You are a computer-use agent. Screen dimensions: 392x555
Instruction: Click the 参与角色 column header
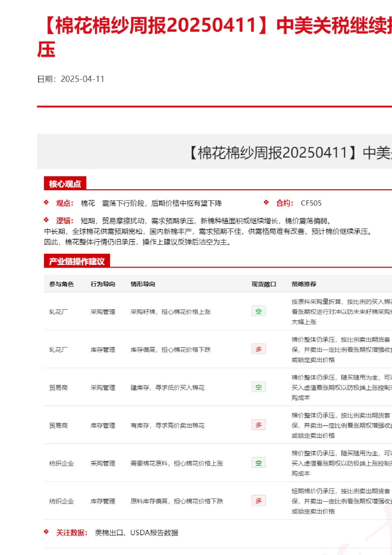pos(61,284)
